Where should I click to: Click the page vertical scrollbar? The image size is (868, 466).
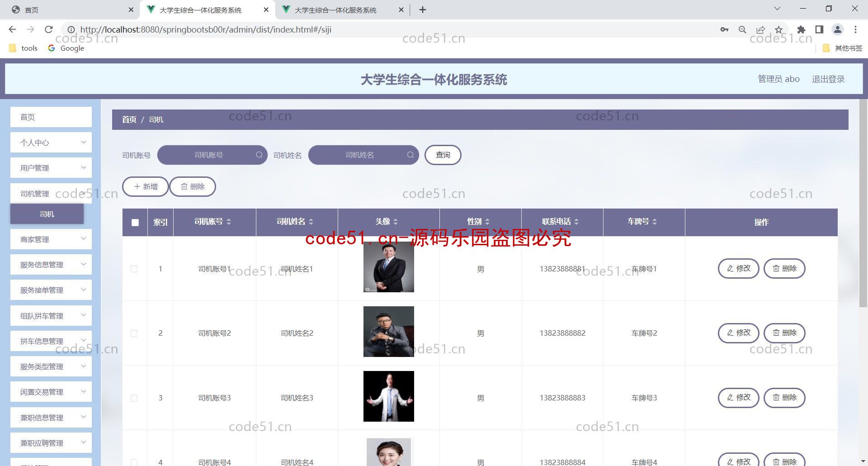pyautogui.click(x=863, y=204)
